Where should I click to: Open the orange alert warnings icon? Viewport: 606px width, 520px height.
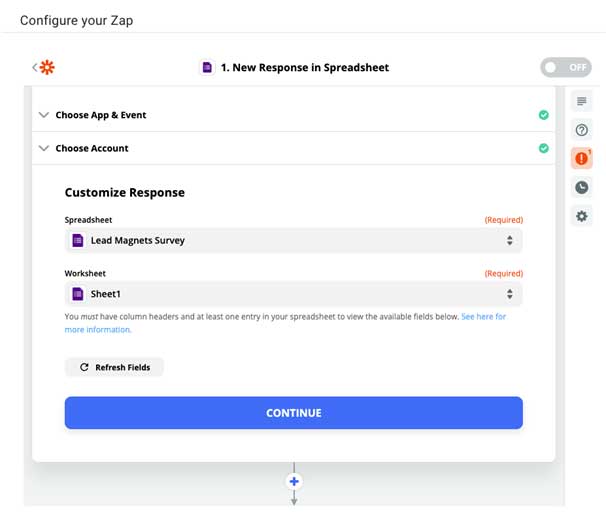click(581, 158)
